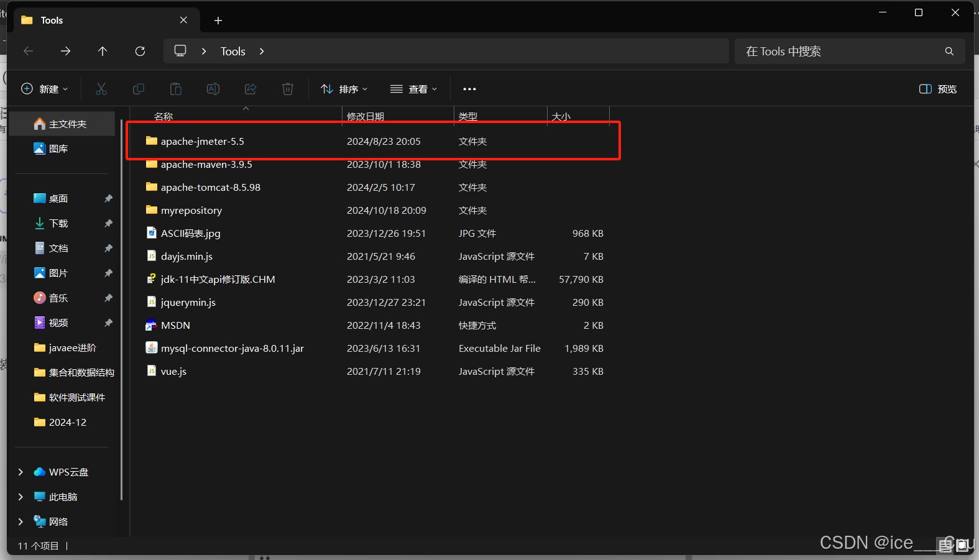The width and height of the screenshot is (979, 560).
Task: Click the Delete trash can icon
Action: tap(288, 89)
